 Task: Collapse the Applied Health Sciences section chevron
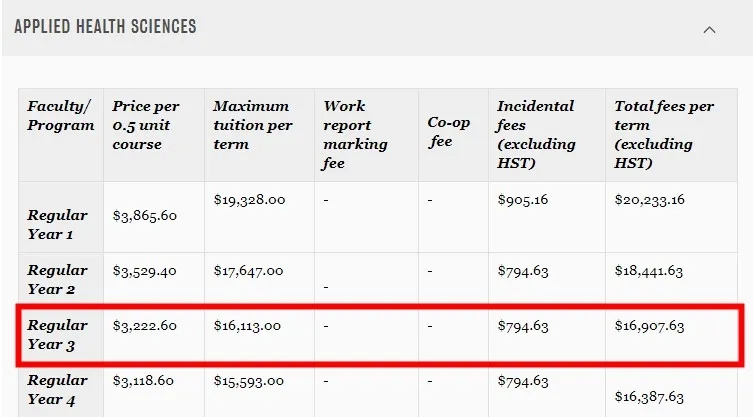[709, 29]
